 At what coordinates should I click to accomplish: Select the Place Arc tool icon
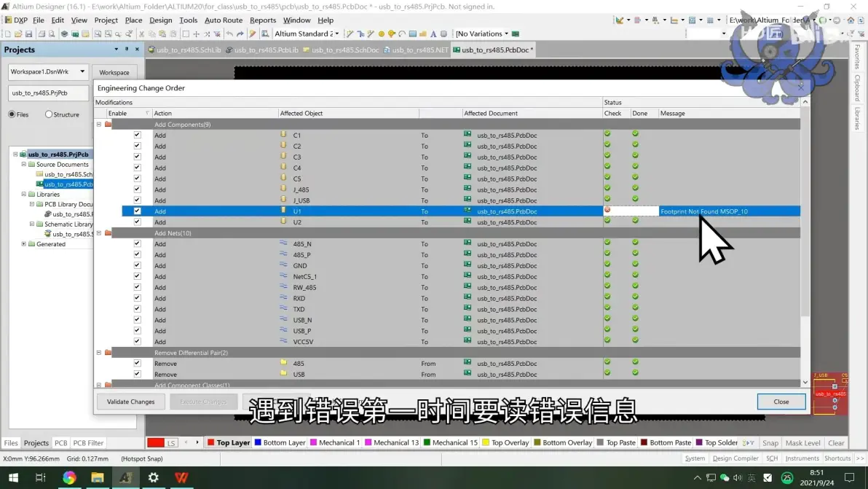402,34
